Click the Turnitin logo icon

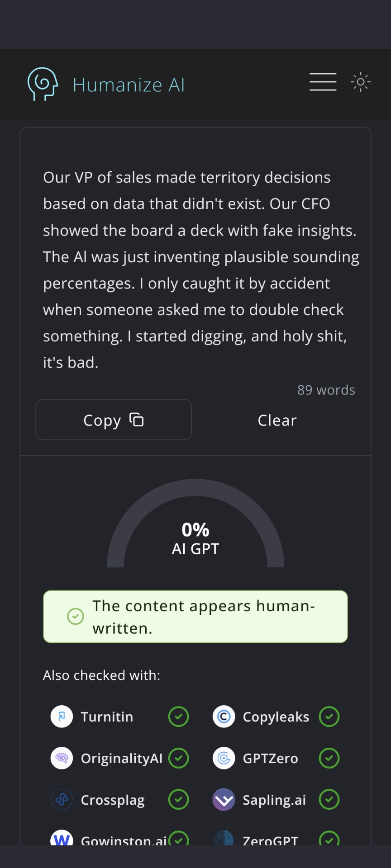62,717
